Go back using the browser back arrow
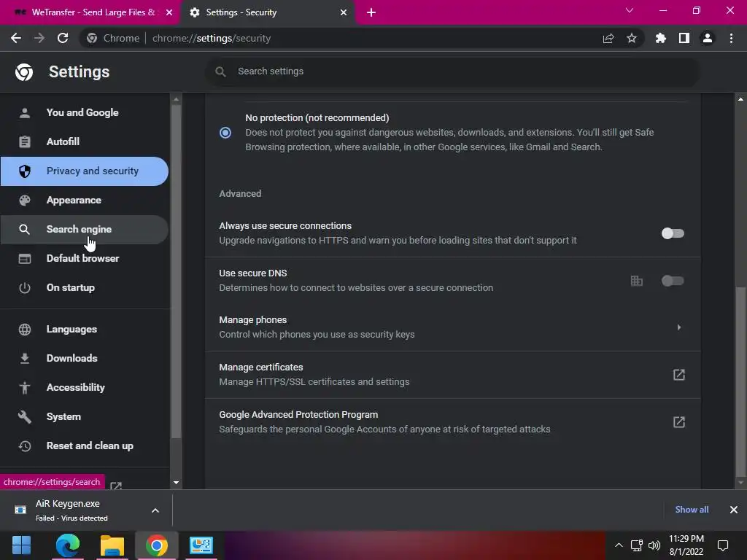This screenshot has height=560, width=747. (16, 38)
